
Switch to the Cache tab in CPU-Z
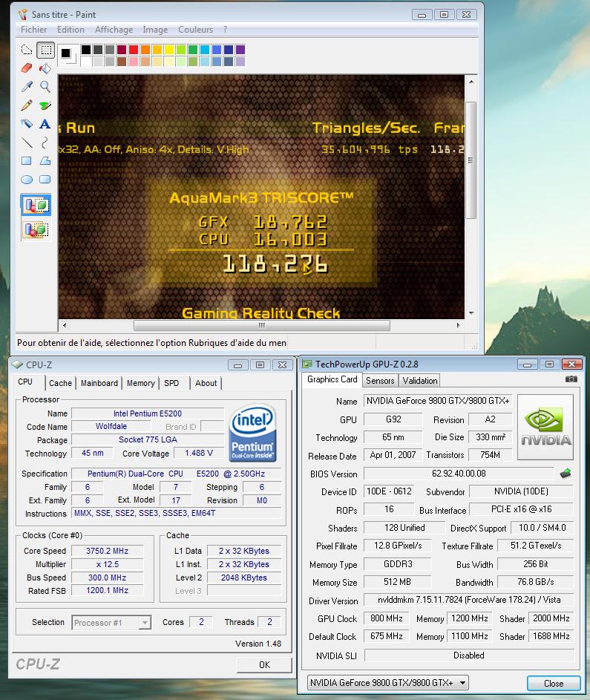coord(60,383)
